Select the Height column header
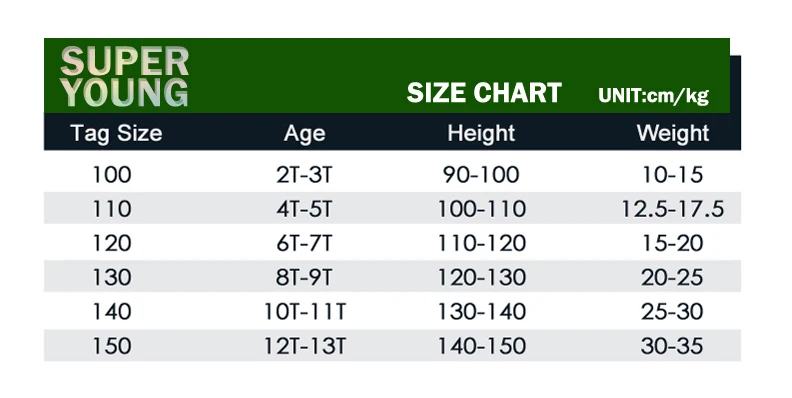The width and height of the screenshot is (792, 398). pos(481,133)
